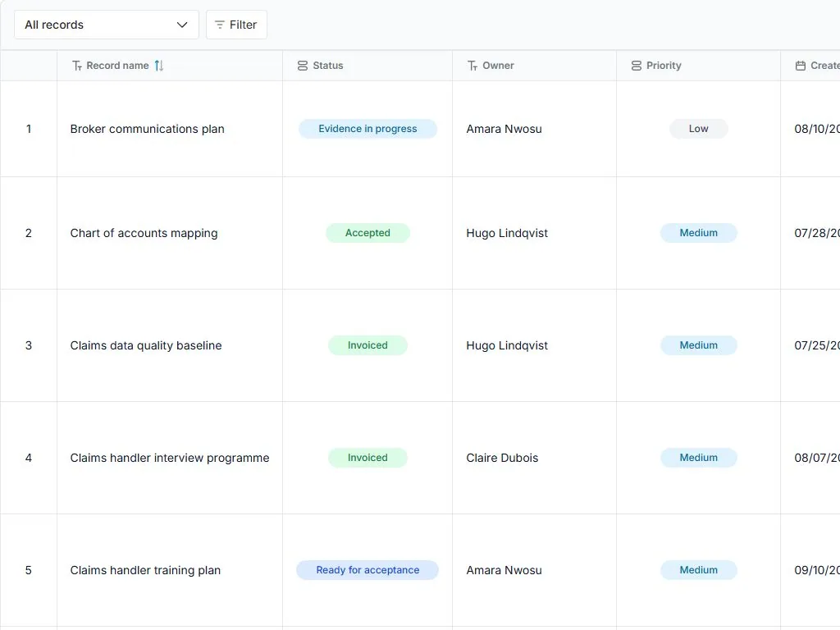Click owner Claire Dubois
840x630 pixels.
coord(502,458)
